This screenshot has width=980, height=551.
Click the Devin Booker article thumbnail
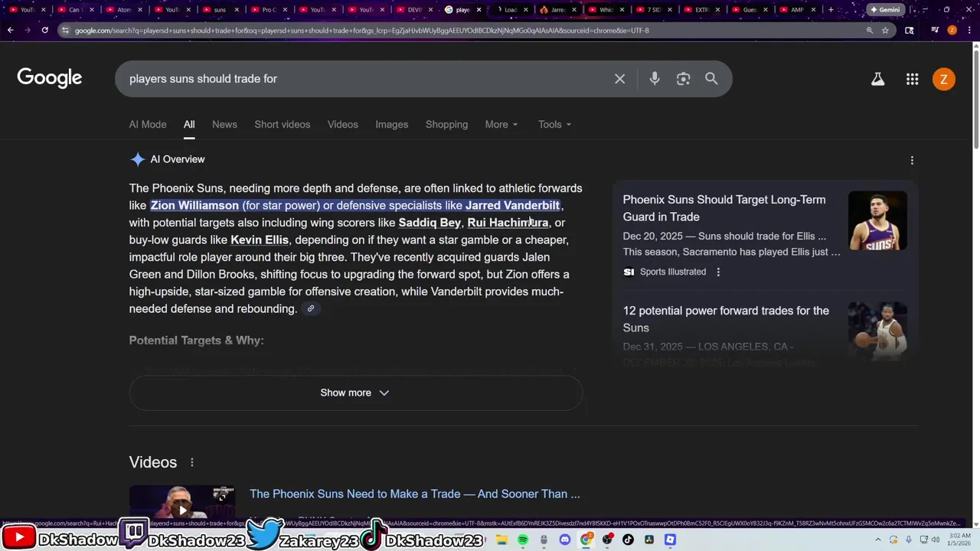pyautogui.click(x=877, y=220)
